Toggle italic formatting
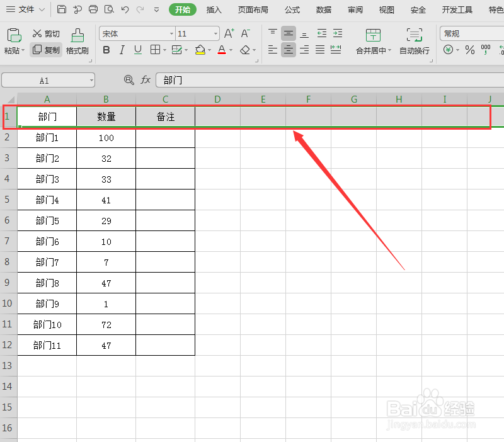Viewport: 504px width, 442px height. [122, 50]
